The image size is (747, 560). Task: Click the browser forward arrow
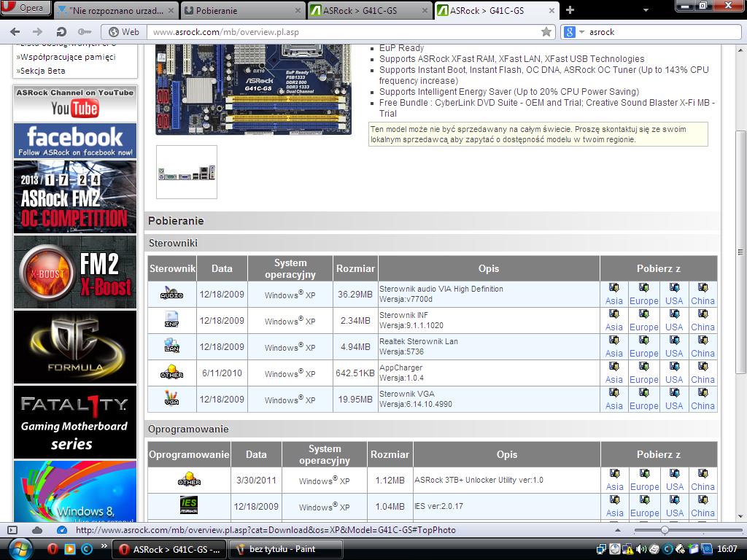click(37, 32)
